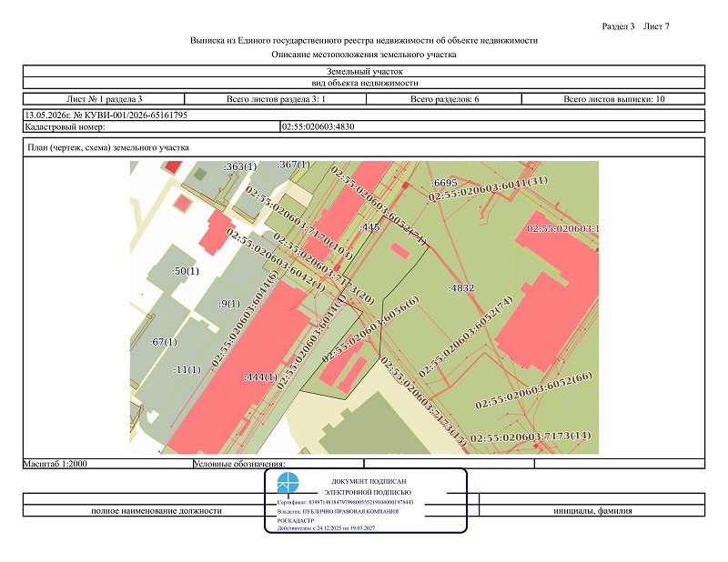Click the parcel label ":11(1)"
Screen dimensions: 728x562
[x=187, y=370]
